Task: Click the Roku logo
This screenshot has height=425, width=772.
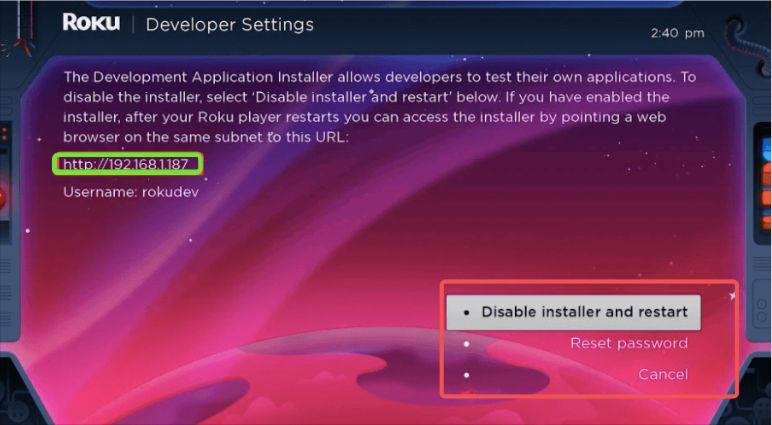Action: (x=91, y=23)
